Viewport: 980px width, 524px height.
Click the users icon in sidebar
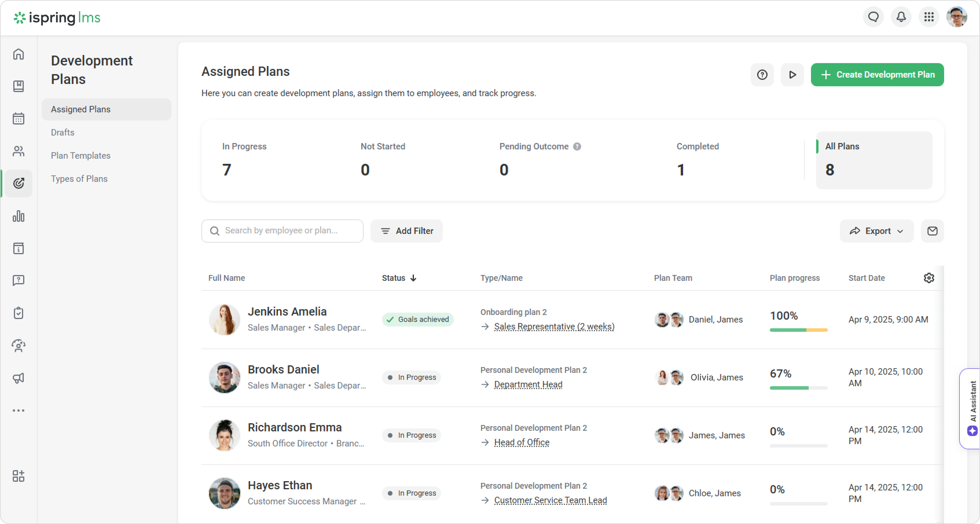(18, 151)
